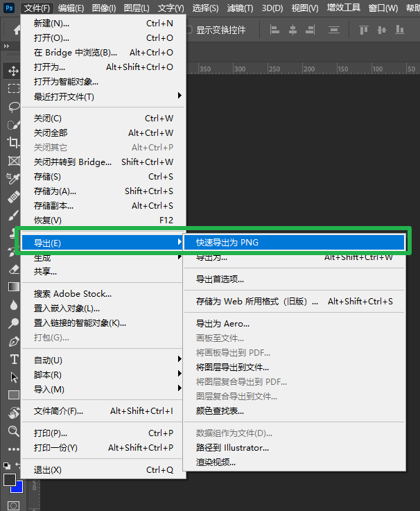Select the Crop tool
The width and height of the screenshot is (420, 511).
point(13,142)
